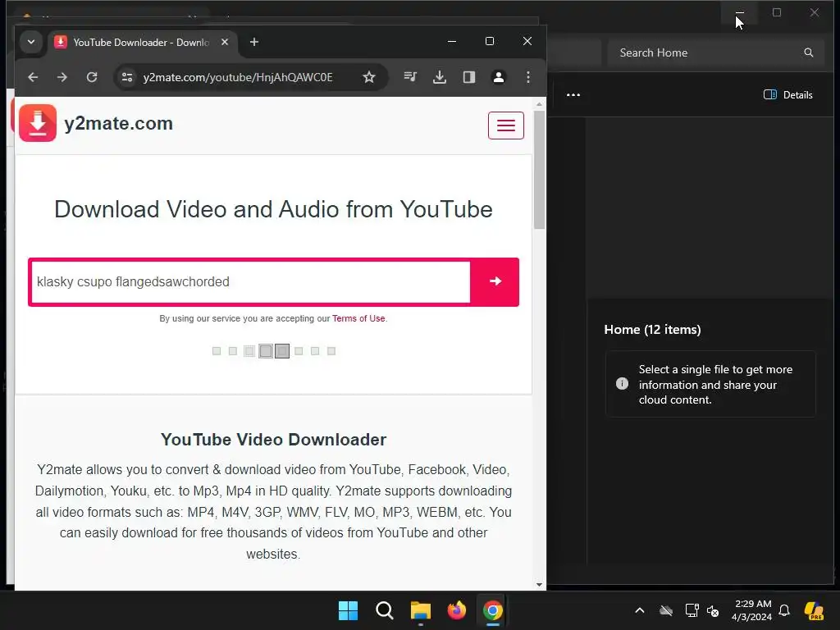Show hidden tray icons chevron
This screenshot has height=630, width=840.
(x=640, y=610)
